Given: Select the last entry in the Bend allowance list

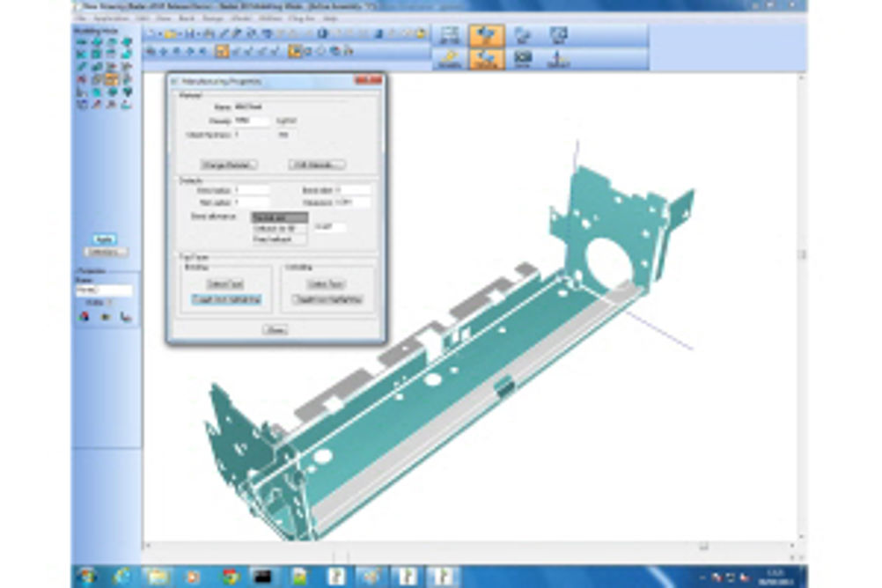Looking at the screenshot, I should [279, 239].
